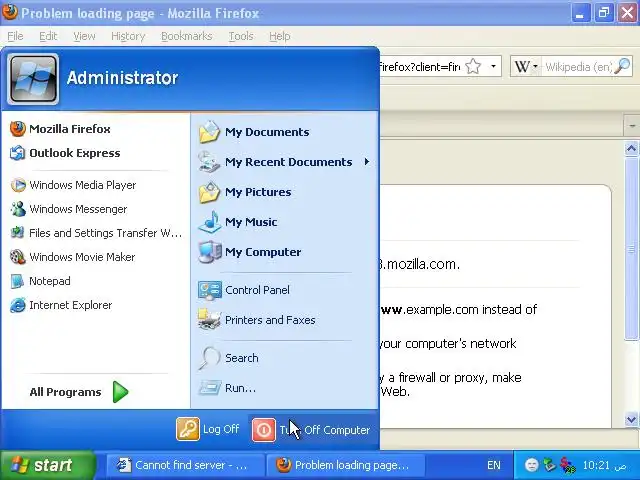Screen dimensions: 640x480
Task: Click the address bar URL text
Action: coord(420,67)
